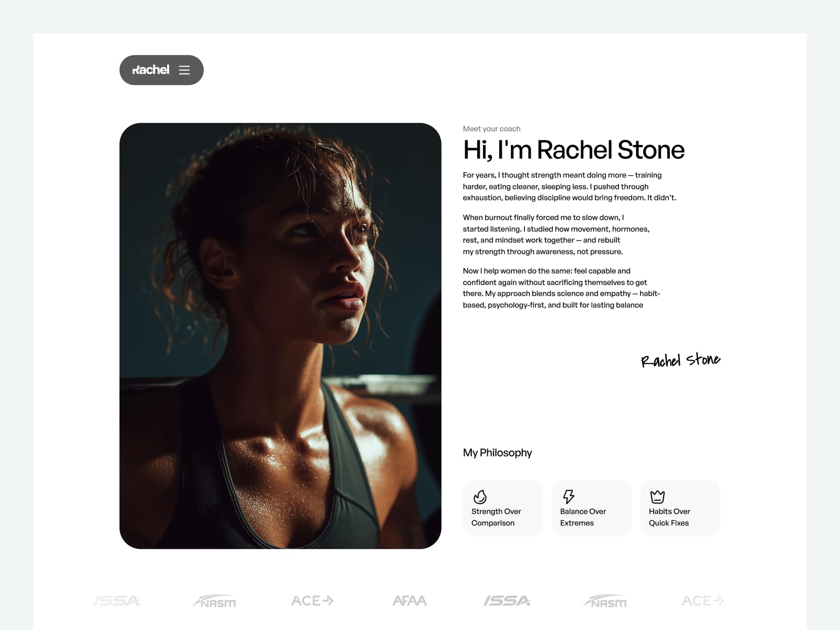Click the My Philosophy section title

coord(497,453)
